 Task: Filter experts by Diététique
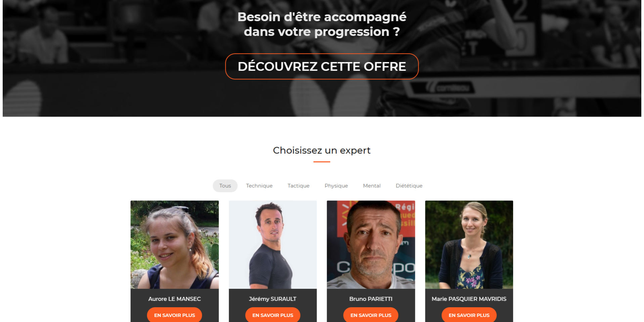409,186
